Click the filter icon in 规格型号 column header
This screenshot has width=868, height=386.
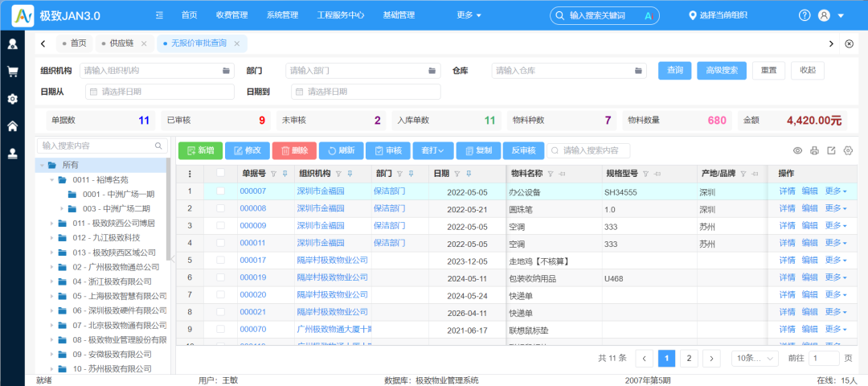click(x=645, y=174)
